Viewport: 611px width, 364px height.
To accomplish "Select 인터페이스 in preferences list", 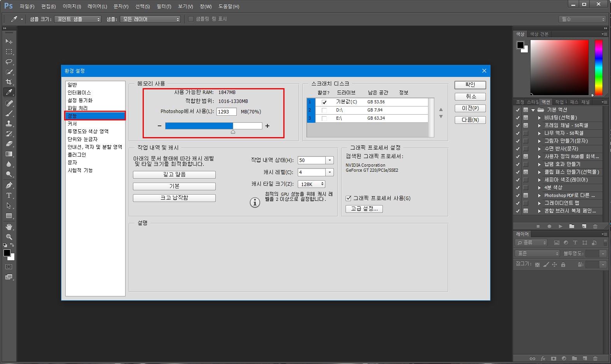I will [79, 92].
